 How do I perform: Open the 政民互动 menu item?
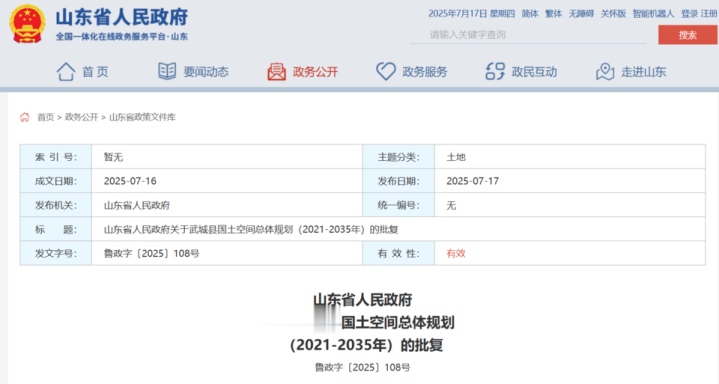pyautogui.click(x=534, y=72)
